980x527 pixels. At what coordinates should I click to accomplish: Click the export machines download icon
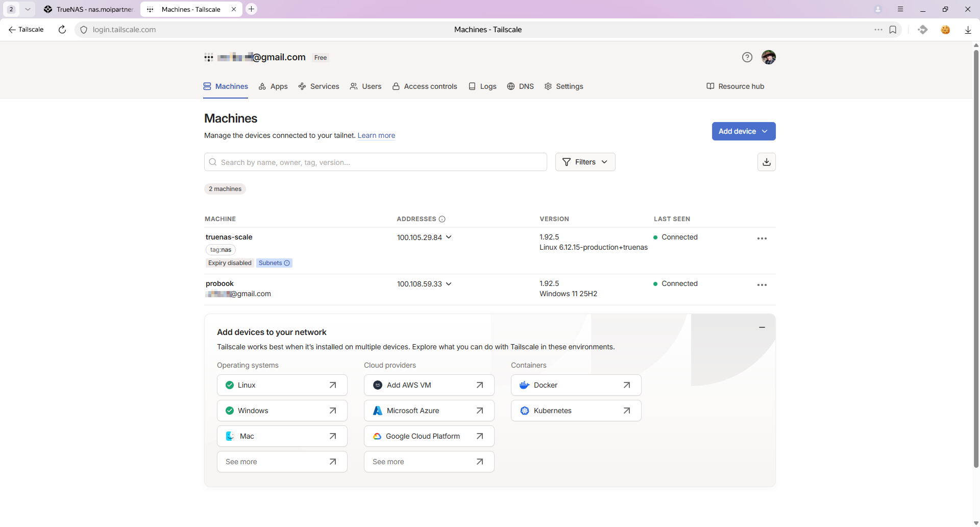pos(766,162)
